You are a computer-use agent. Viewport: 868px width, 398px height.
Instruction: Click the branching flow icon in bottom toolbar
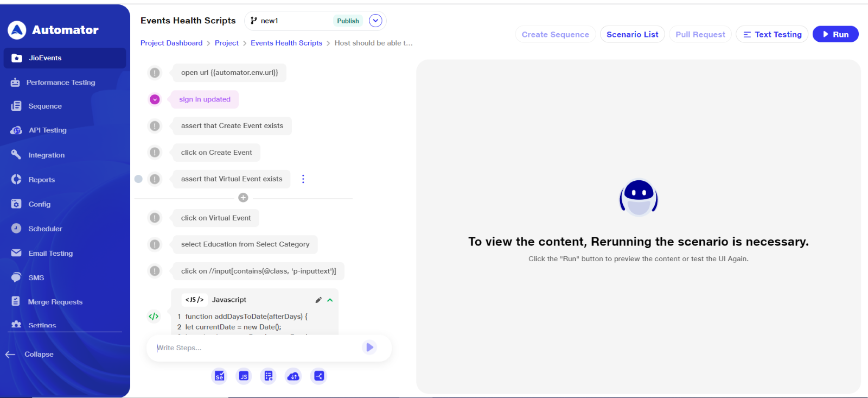[318, 376]
